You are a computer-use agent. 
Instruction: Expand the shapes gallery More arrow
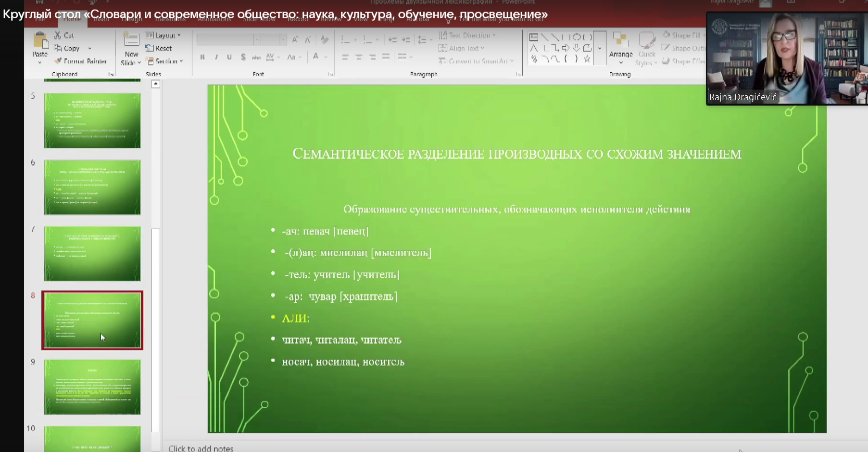click(600, 48)
